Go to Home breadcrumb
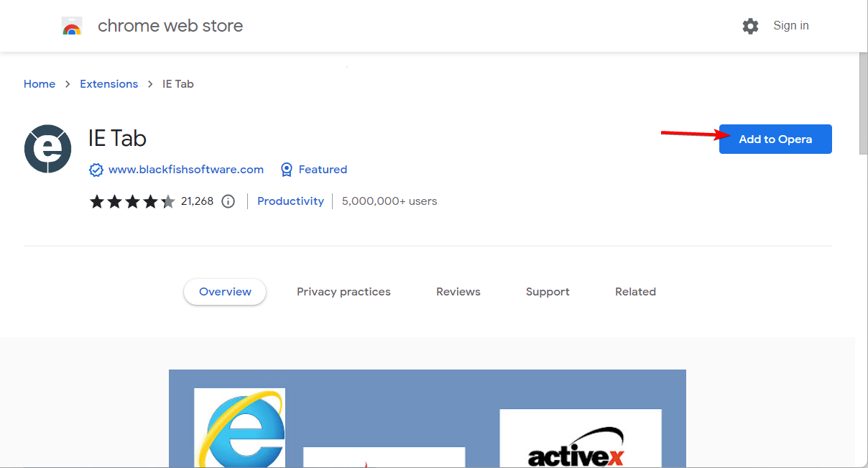This screenshot has height=468, width=868. tap(40, 84)
